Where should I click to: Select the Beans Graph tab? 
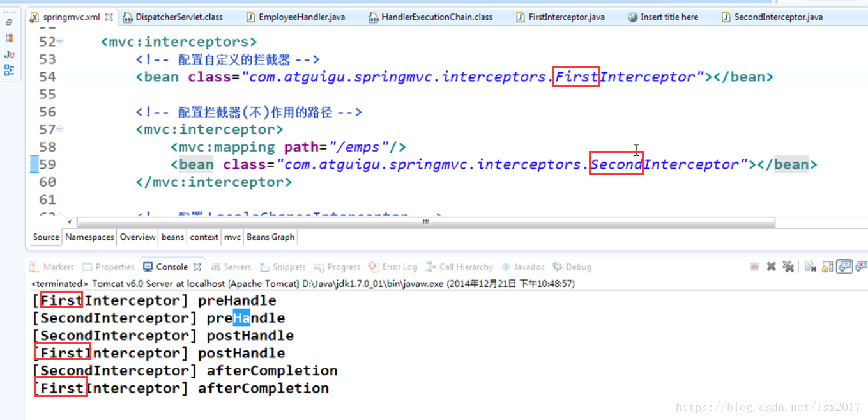click(270, 237)
